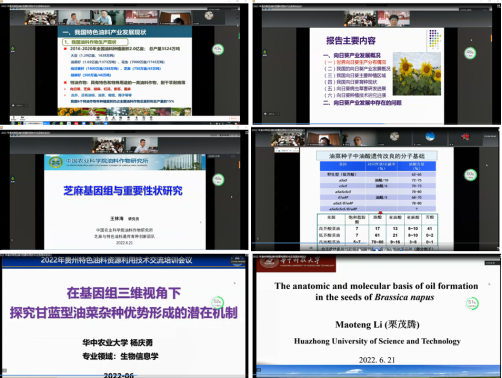Select man in blue shirt above sesame slide

[x=142, y=146]
